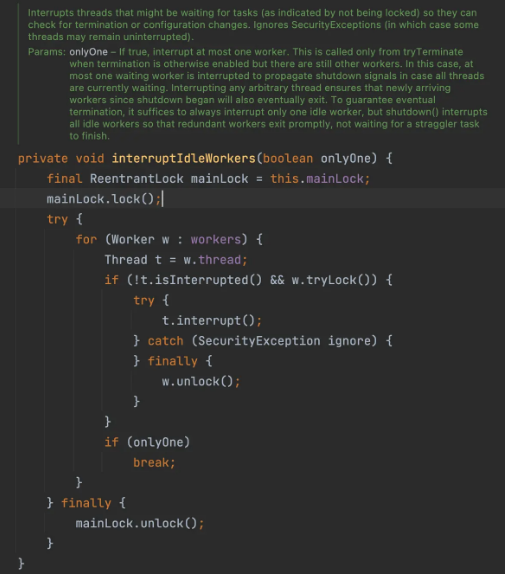Image resolution: width=505 pixels, height=574 pixels.
Task: Click the method name interruptIdleWorkers
Action: click(x=183, y=159)
